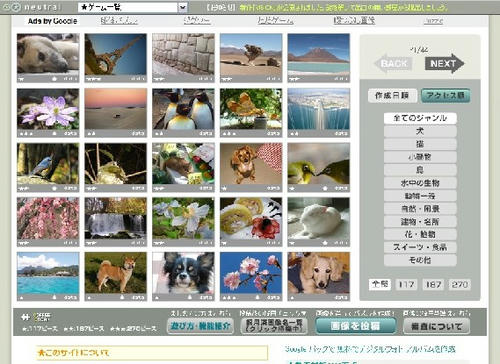Click the 画像を投稿 button
500x364 pixels.
tap(356, 326)
